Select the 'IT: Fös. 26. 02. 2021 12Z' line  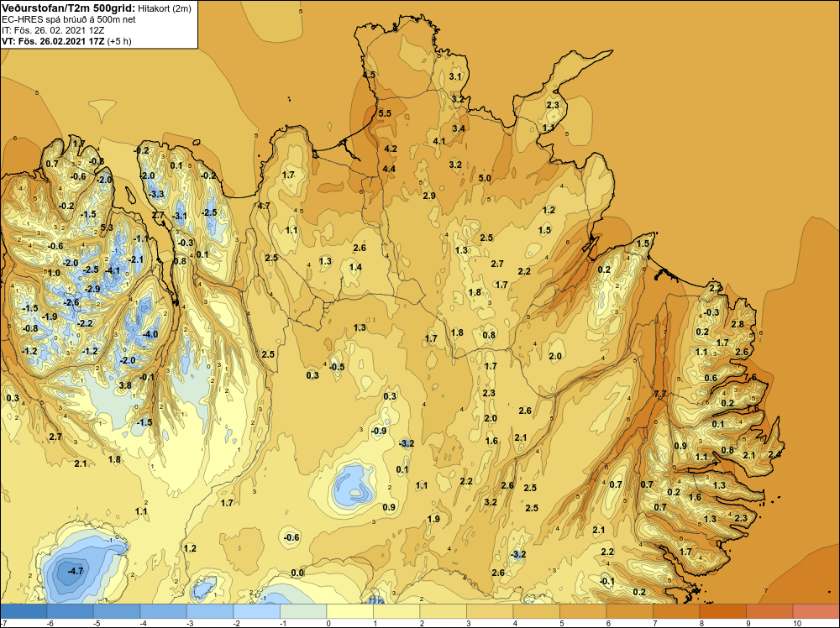click(x=53, y=30)
